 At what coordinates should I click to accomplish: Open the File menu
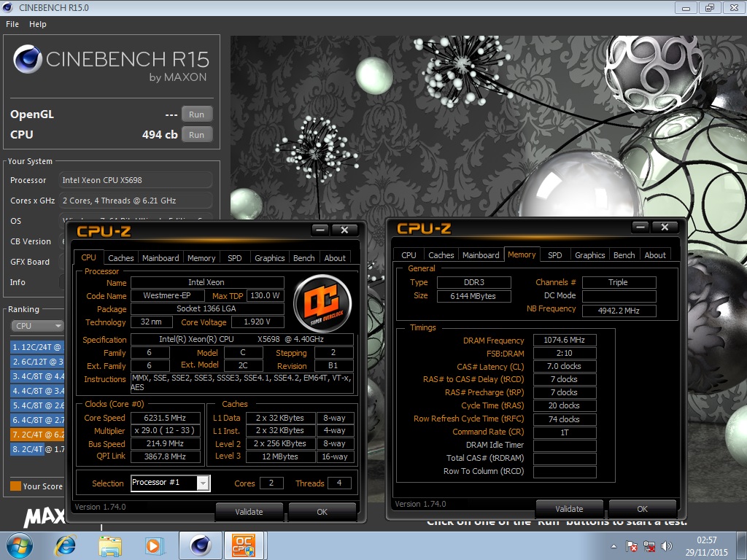pyautogui.click(x=12, y=24)
